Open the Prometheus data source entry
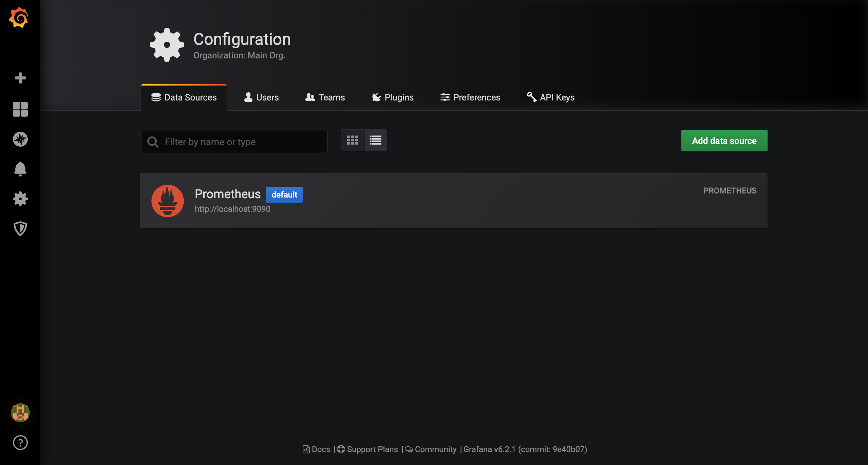 [x=228, y=194]
